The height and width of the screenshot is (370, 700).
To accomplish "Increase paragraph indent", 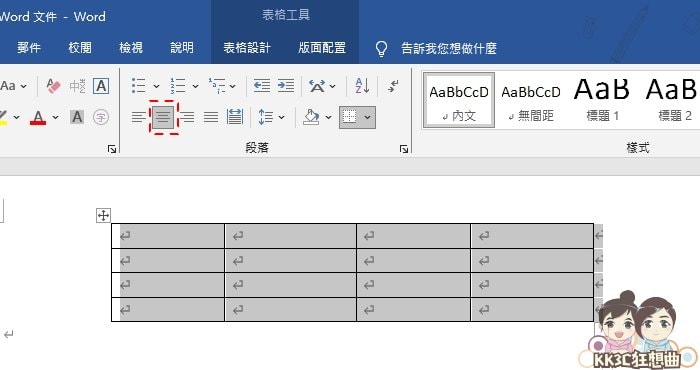I will tap(286, 85).
